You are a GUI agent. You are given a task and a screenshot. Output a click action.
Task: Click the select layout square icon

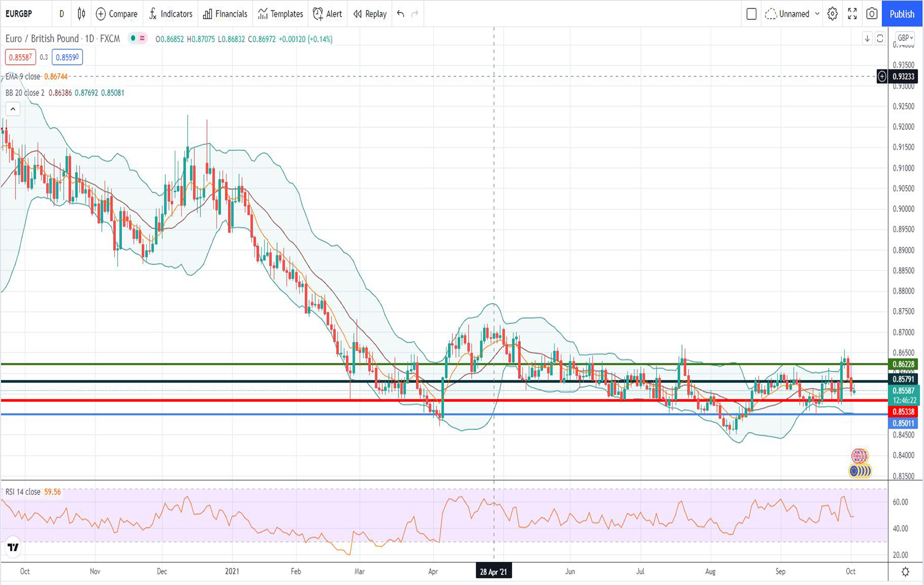pos(752,14)
